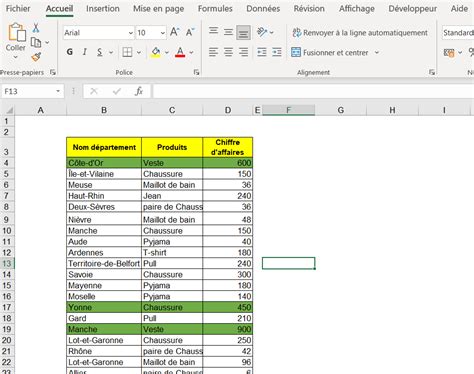Image resolution: width=474 pixels, height=374 pixels.
Task: Open Copy options dropdown arrow
Action: [47, 42]
